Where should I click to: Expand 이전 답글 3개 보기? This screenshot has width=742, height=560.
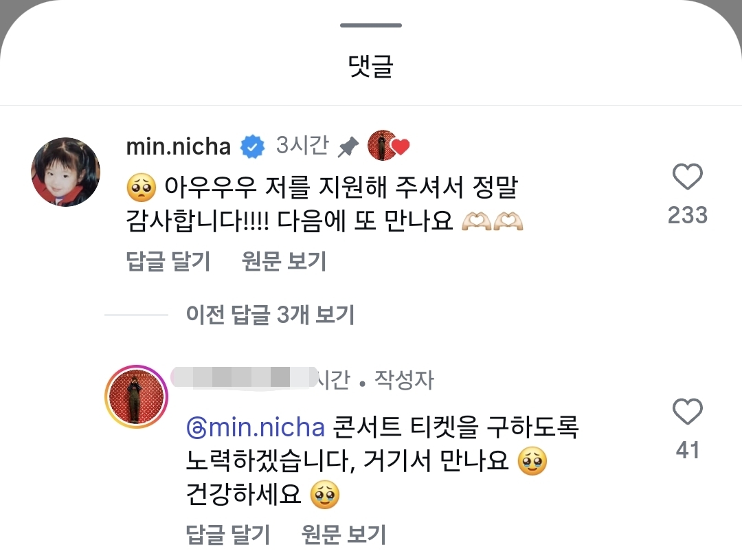click(x=269, y=315)
